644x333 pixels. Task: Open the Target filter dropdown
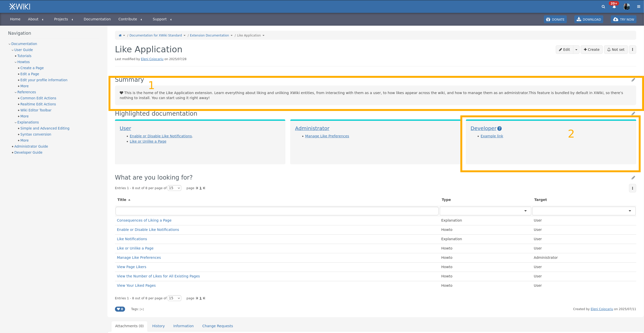point(584,211)
